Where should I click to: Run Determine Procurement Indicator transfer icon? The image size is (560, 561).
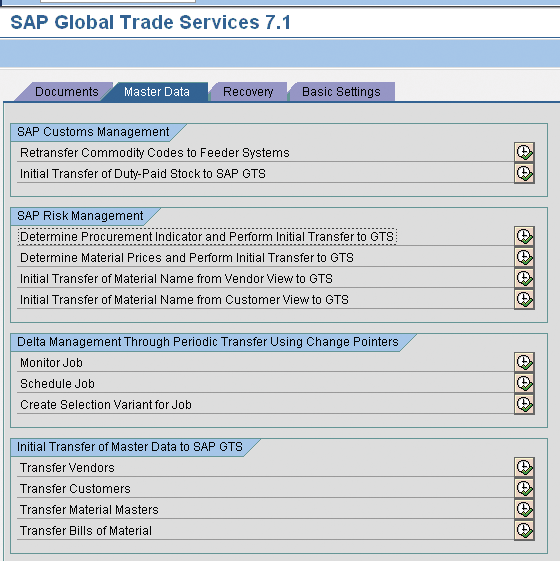tap(524, 236)
